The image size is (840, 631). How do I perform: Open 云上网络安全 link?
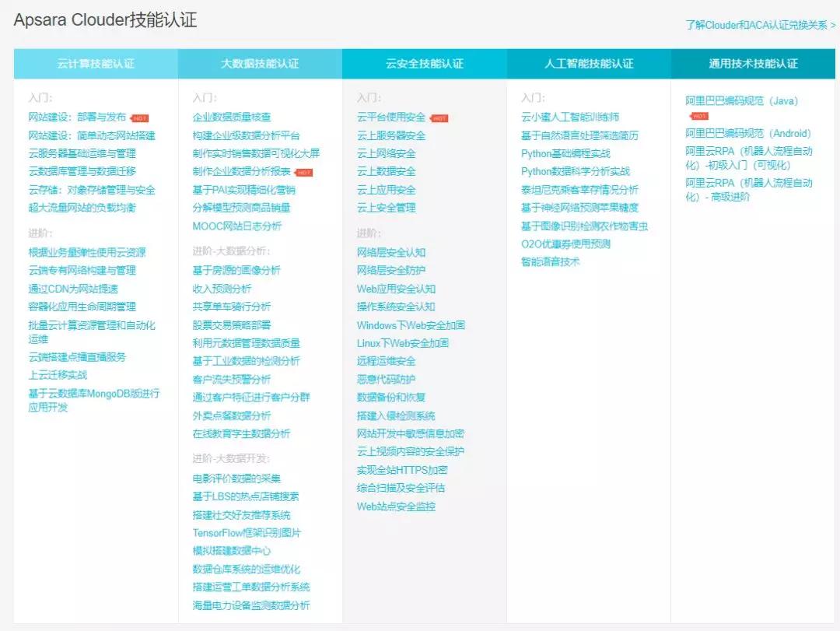pos(387,153)
